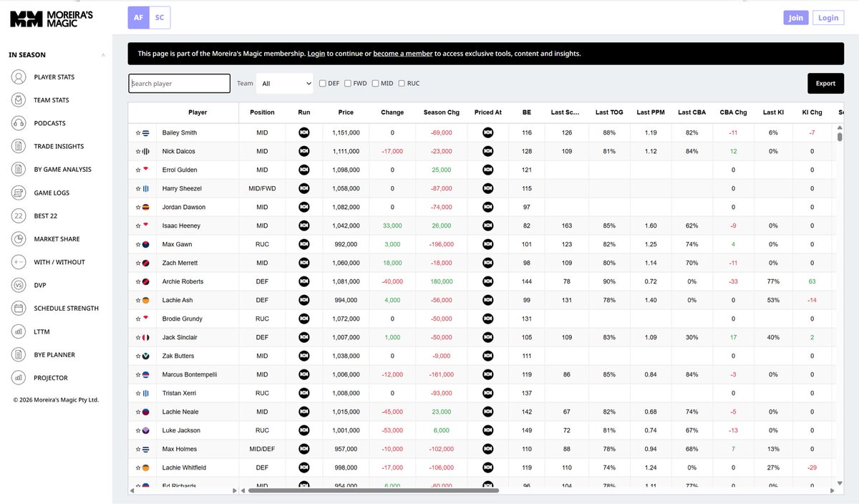Sort by the Last PPM column

click(651, 112)
